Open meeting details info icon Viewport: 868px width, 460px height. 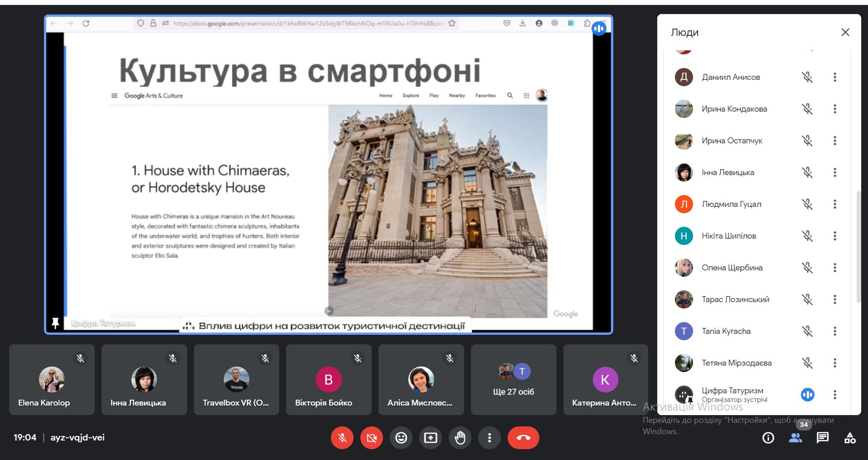tap(768, 438)
